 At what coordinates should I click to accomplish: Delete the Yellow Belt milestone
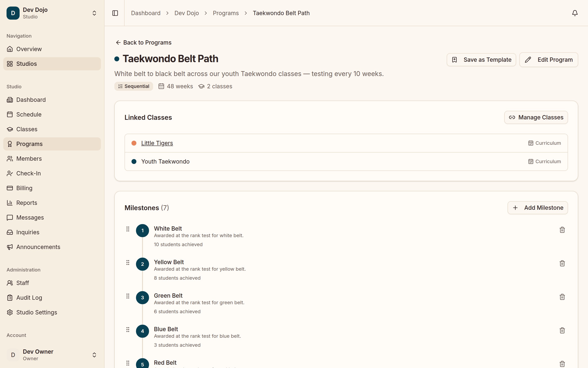coord(562,263)
